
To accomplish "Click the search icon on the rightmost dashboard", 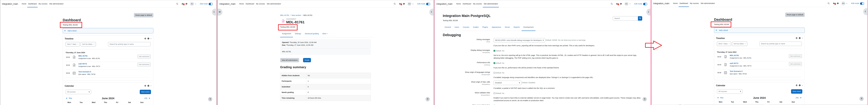I will (x=829, y=3).
